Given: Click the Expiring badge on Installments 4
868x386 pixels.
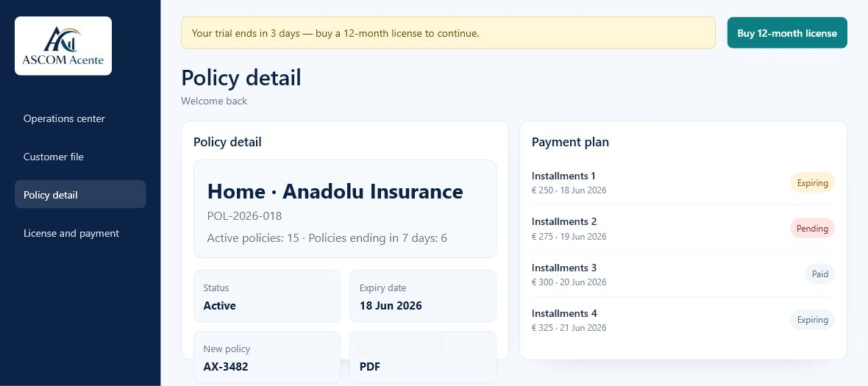Looking at the screenshot, I should tap(812, 320).
